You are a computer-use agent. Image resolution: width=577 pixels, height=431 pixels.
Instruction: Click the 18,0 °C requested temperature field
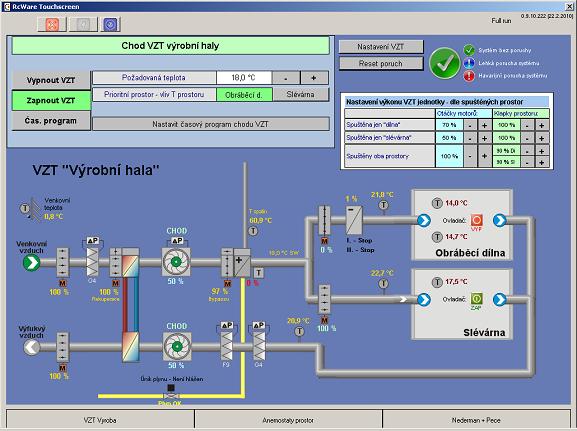(244, 78)
